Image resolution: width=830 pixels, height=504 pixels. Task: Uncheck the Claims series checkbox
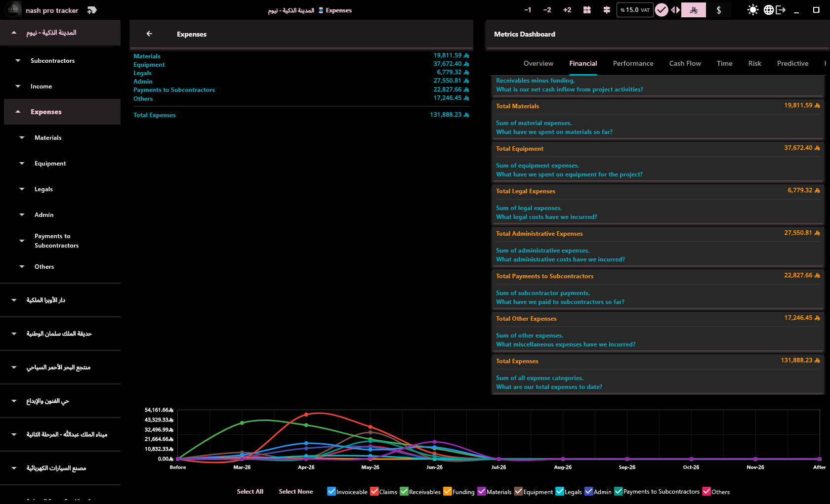coord(374,491)
